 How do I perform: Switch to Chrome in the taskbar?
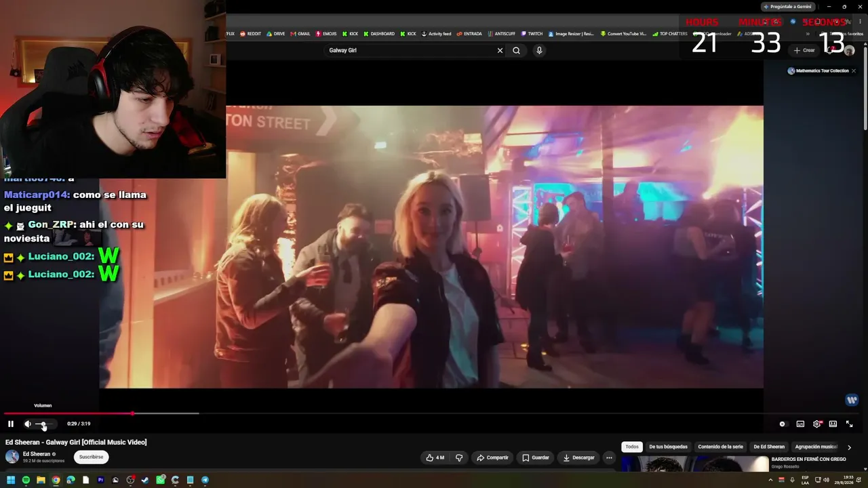56,481
